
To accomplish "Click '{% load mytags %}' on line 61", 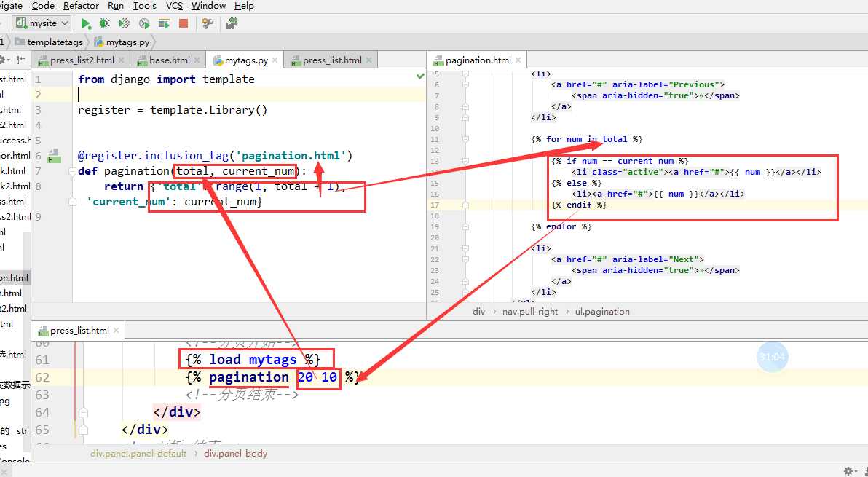I will pos(253,360).
